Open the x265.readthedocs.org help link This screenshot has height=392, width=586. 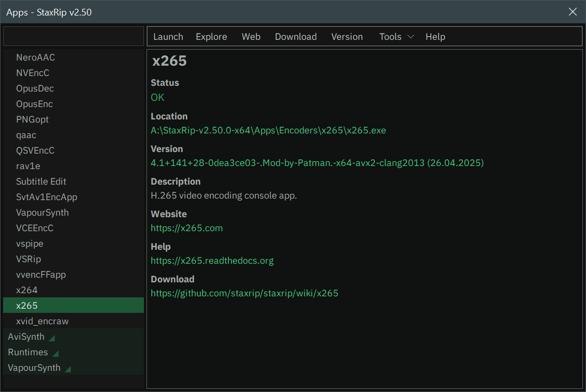[212, 261]
